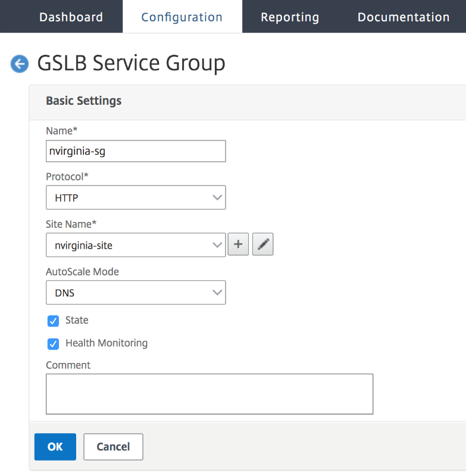Toggle the State checkbox
Viewport: 466px width, 476px height.
point(54,321)
